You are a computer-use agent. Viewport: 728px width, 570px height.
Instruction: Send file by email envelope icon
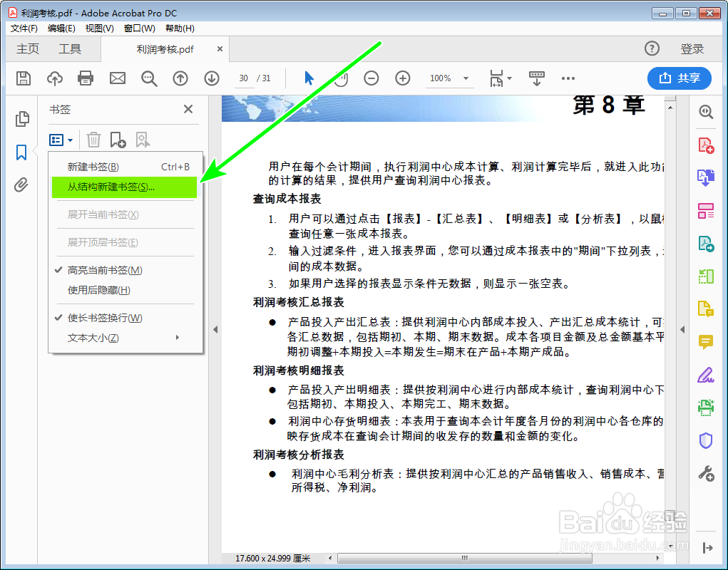click(x=118, y=78)
